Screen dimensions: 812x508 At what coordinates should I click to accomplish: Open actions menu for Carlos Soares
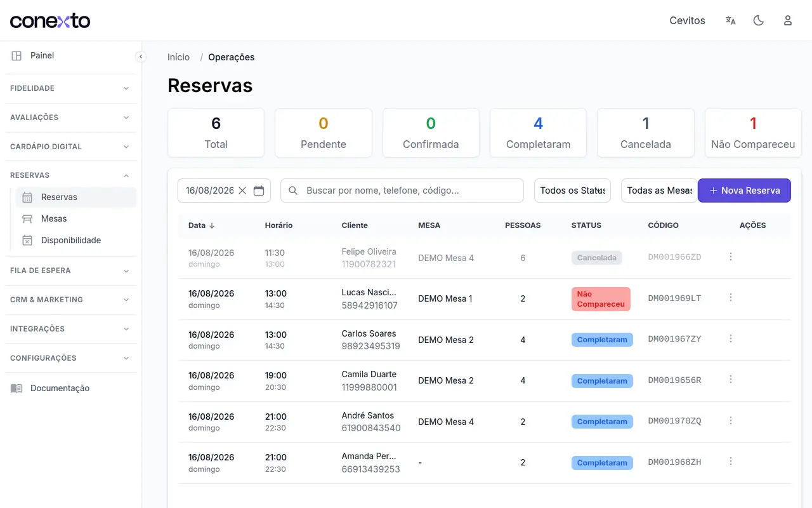tap(731, 338)
